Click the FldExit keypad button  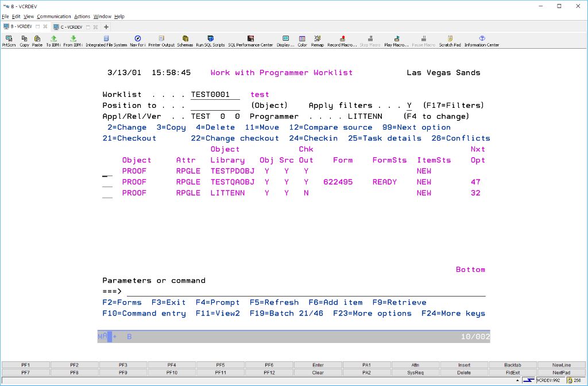click(x=513, y=373)
